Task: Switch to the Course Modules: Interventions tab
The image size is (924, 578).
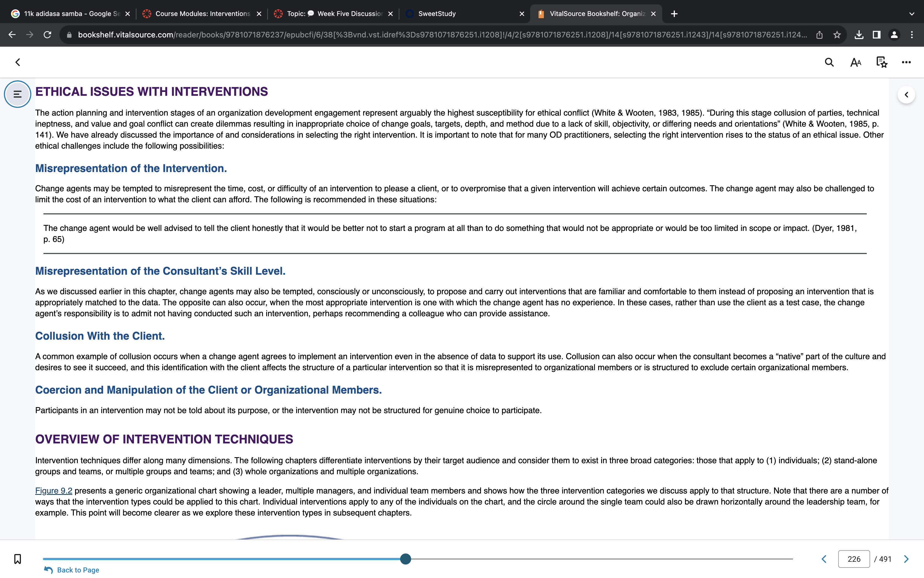Action: coord(202,14)
